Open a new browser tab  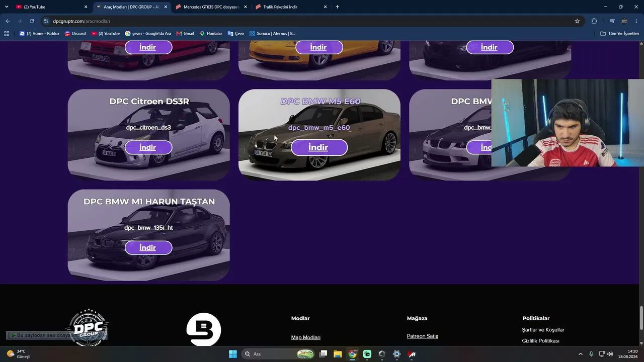tap(337, 7)
